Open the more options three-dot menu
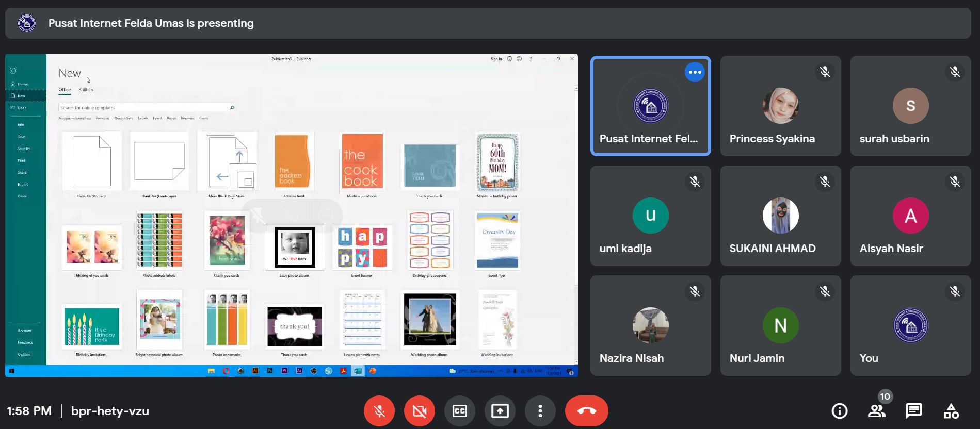The width and height of the screenshot is (980, 429). coord(540,411)
